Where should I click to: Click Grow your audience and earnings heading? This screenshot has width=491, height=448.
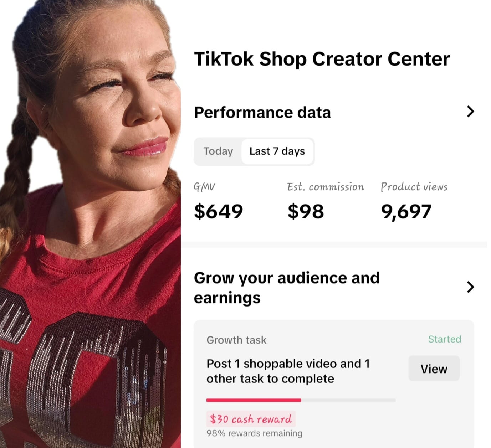[x=287, y=288]
